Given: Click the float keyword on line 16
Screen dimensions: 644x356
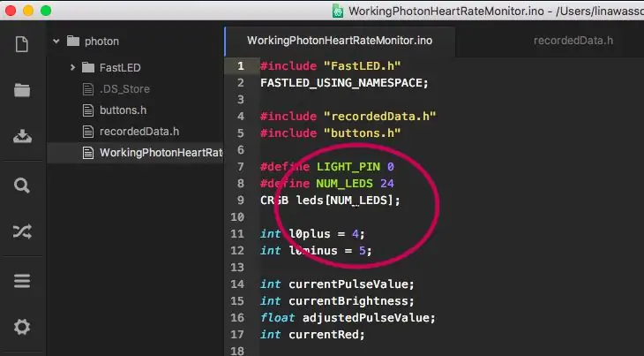Looking at the screenshot, I should click(x=278, y=318).
